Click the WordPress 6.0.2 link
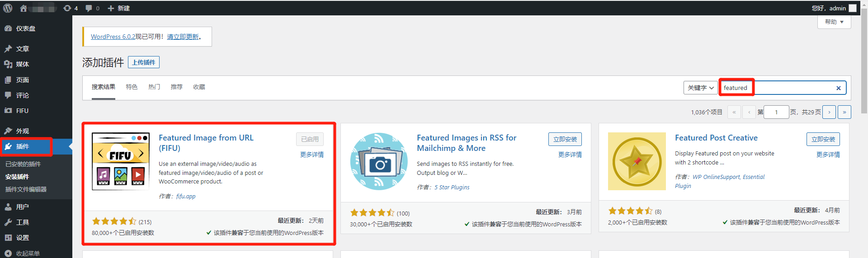The image size is (868, 258). (113, 37)
